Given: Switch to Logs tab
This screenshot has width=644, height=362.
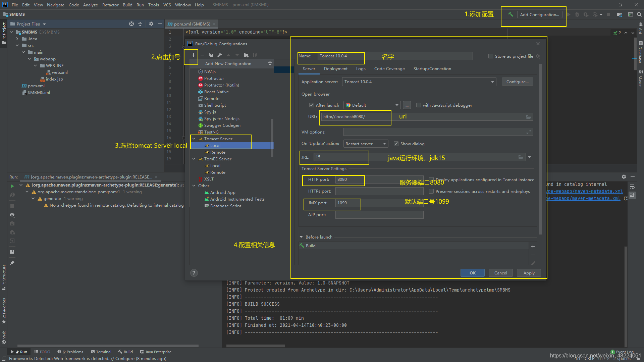Looking at the screenshot, I should click(361, 68).
